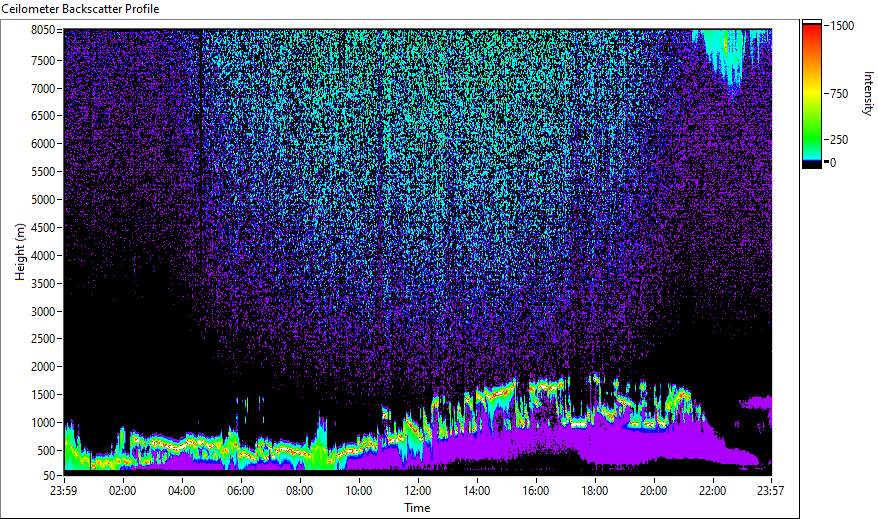Image resolution: width=878 pixels, height=519 pixels.
Task: Click the 23:59 start time label
Action: 63,491
